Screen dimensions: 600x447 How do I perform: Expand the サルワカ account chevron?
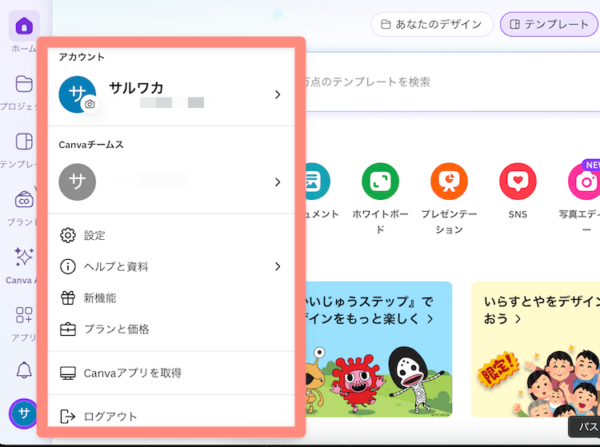coord(278,95)
